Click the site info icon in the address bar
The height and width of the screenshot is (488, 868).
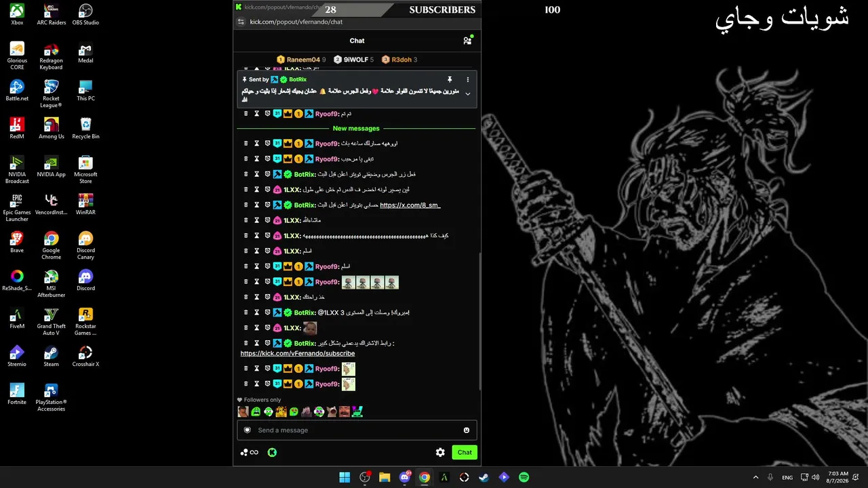coord(240,22)
